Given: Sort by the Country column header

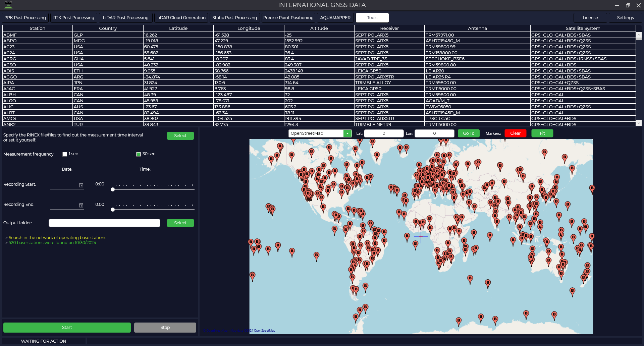Looking at the screenshot, I should [108, 28].
